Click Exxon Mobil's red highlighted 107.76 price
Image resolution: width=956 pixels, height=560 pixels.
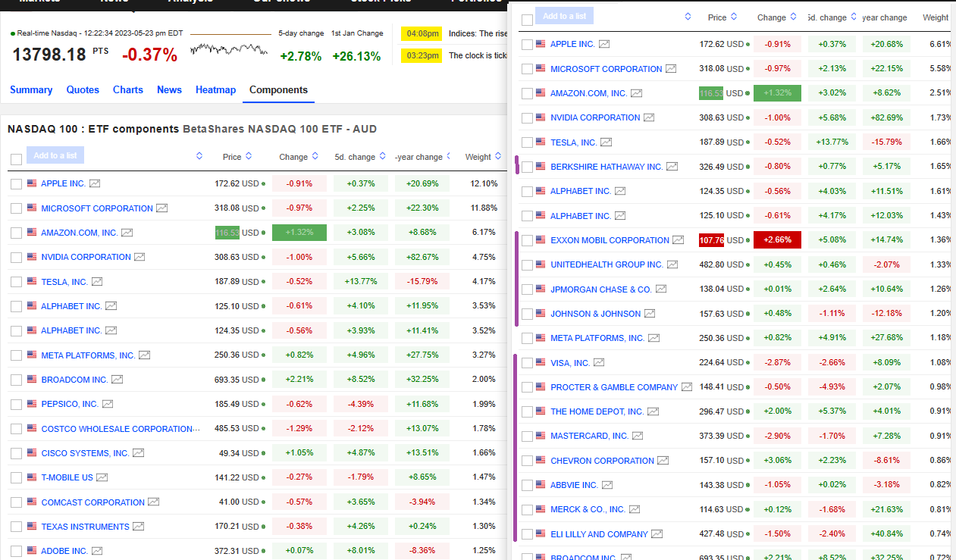(x=711, y=240)
